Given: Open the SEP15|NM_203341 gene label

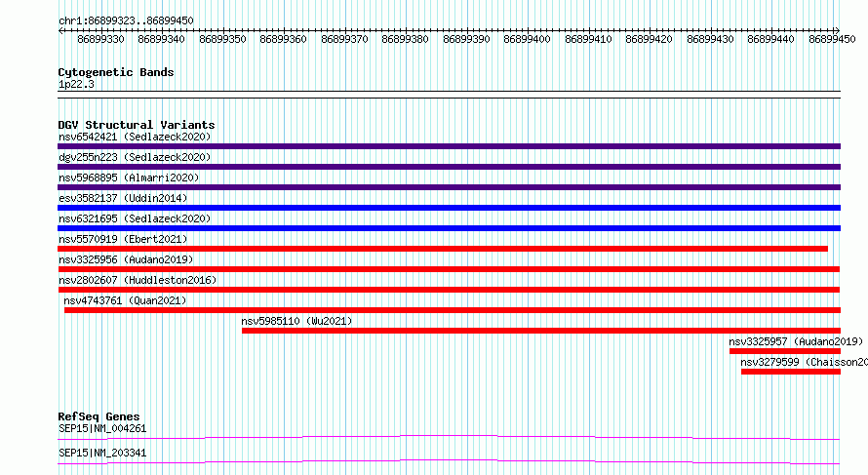Looking at the screenshot, I should pos(102,453).
